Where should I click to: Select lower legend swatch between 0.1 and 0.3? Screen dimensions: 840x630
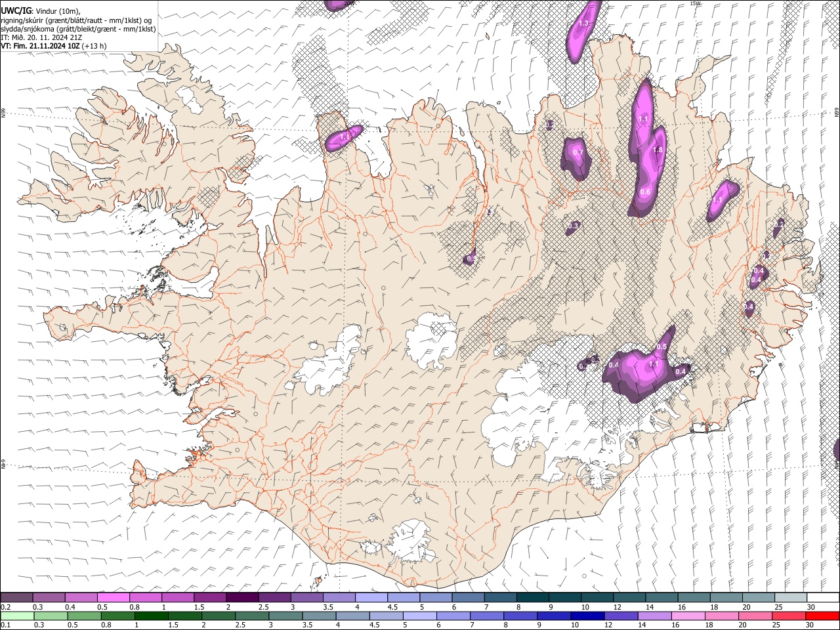click(x=16, y=616)
